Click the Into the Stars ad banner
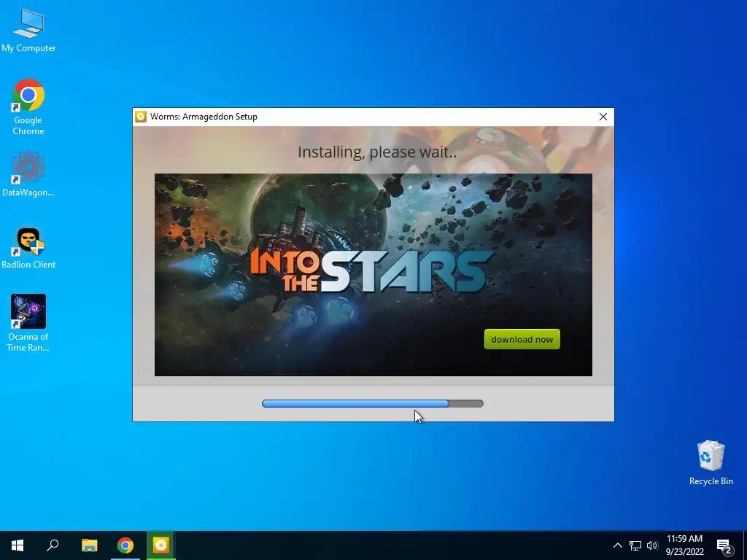The image size is (747, 560). coord(373,275)
